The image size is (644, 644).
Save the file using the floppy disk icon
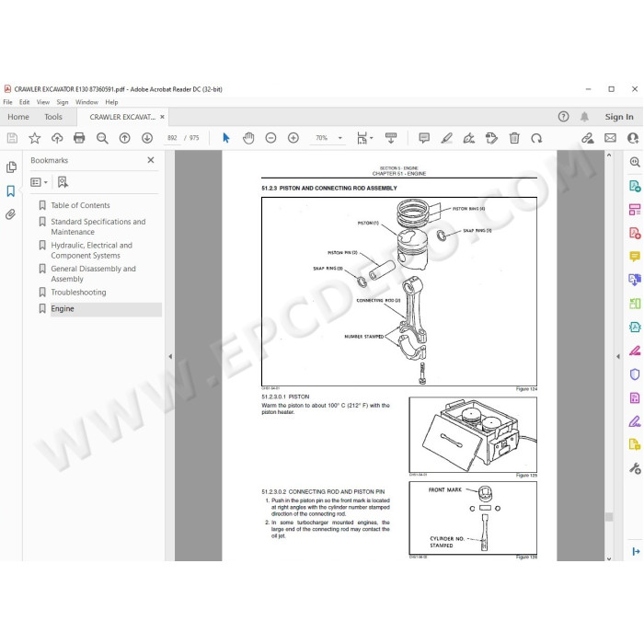(12, 138)
